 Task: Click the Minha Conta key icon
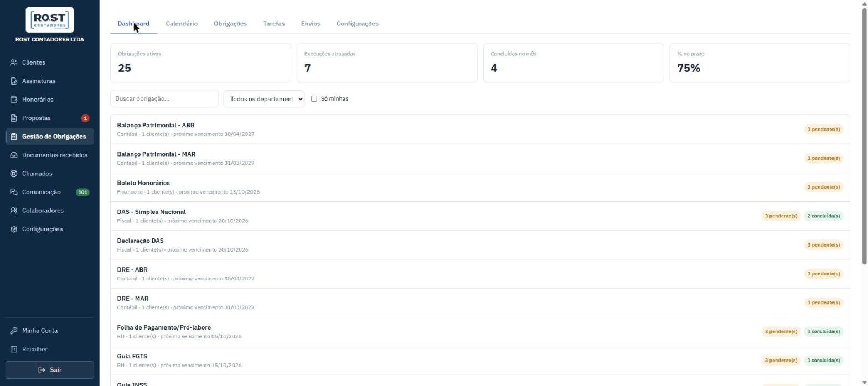[14, 331]
